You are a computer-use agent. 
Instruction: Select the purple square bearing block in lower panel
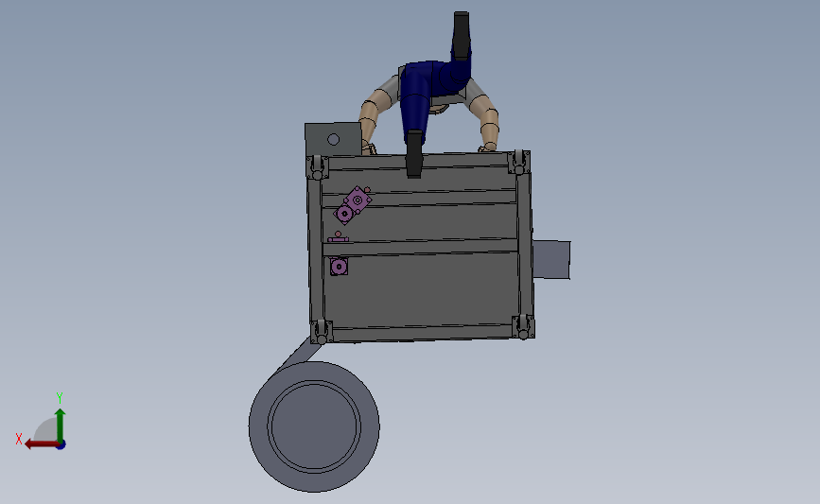[339, 267]
